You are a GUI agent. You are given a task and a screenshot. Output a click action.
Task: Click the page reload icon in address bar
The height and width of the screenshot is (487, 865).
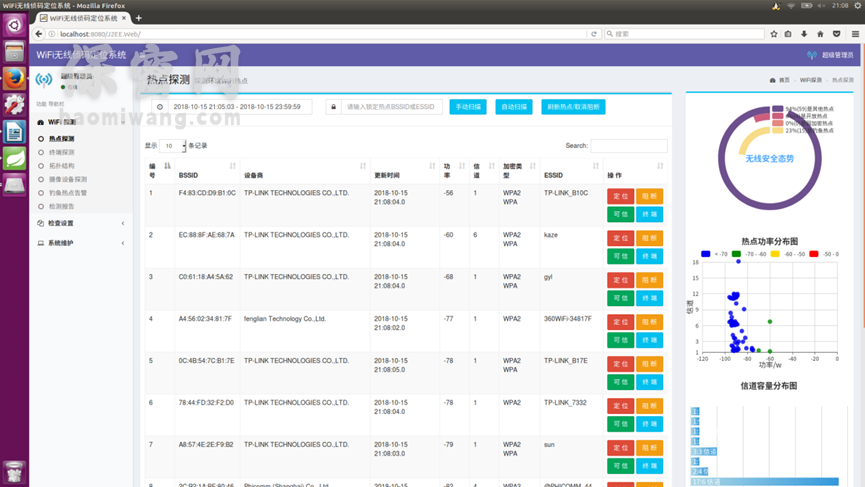pos(594,34)
